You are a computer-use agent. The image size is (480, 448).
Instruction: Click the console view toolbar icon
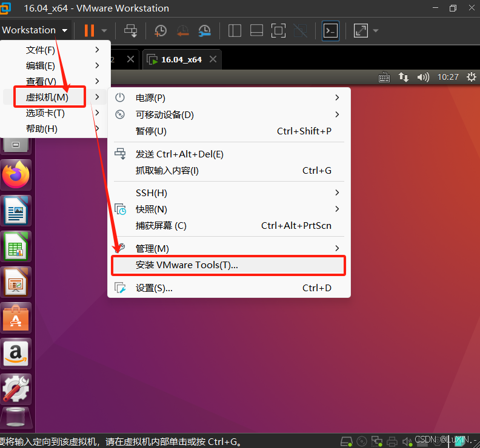point(331,31)
